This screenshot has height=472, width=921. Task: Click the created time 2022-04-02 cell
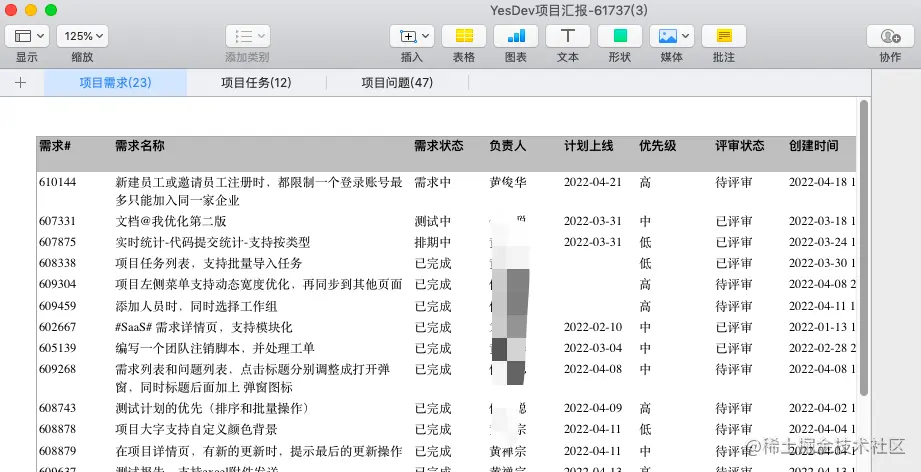coord(822,408)
